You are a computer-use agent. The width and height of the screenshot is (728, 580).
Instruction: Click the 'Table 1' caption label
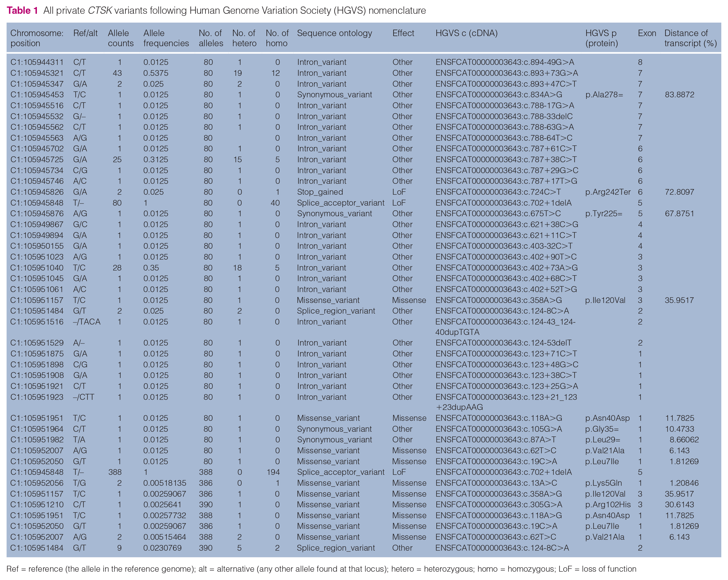[x=22, y=10]
